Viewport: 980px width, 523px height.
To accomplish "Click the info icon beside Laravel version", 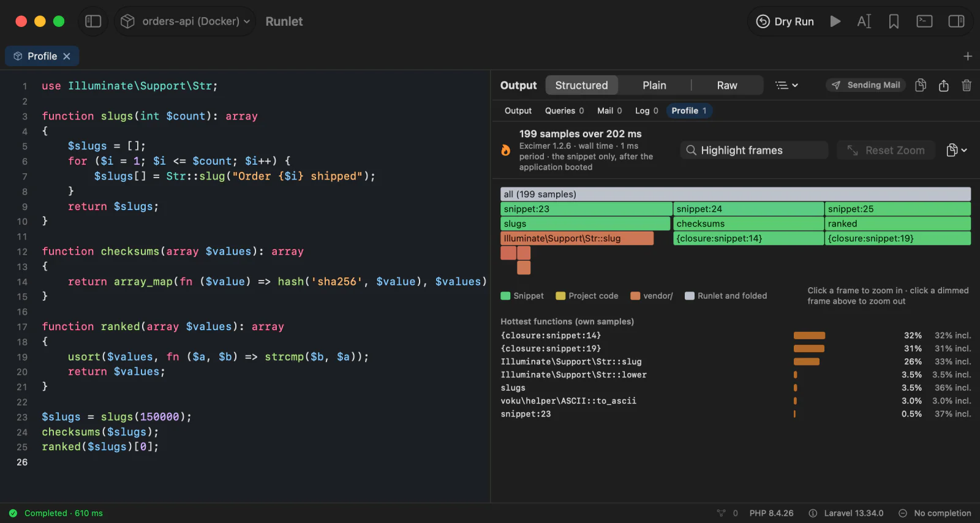I will pos(813,513).
